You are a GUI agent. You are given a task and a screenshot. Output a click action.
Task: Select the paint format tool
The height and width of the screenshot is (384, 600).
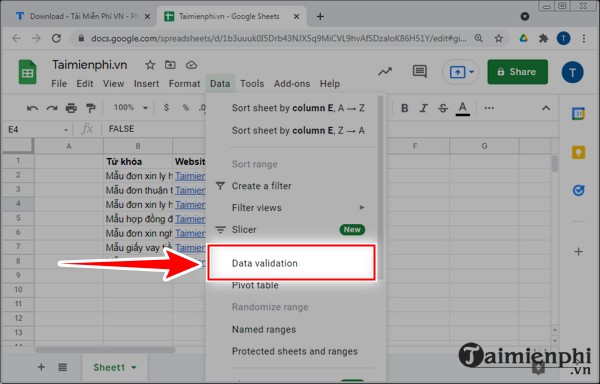click(91, 108)
